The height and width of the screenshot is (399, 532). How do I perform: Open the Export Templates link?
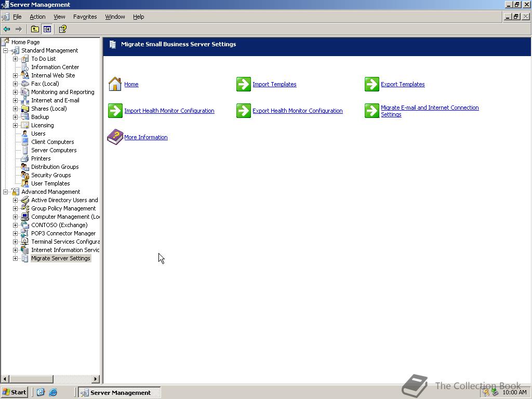(x=403, y=84)
